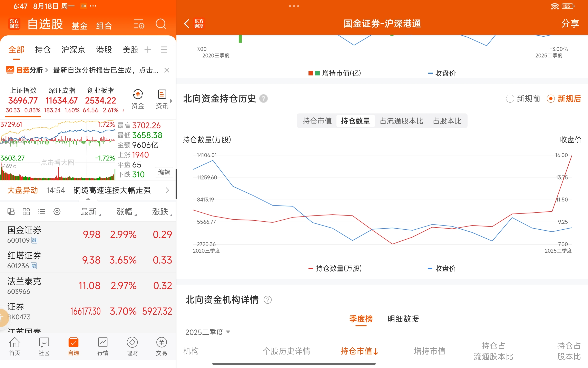The width and height of the screenshot is (588, 368).
Task: Collapse the index panel with up arrow
Action: 88,199
